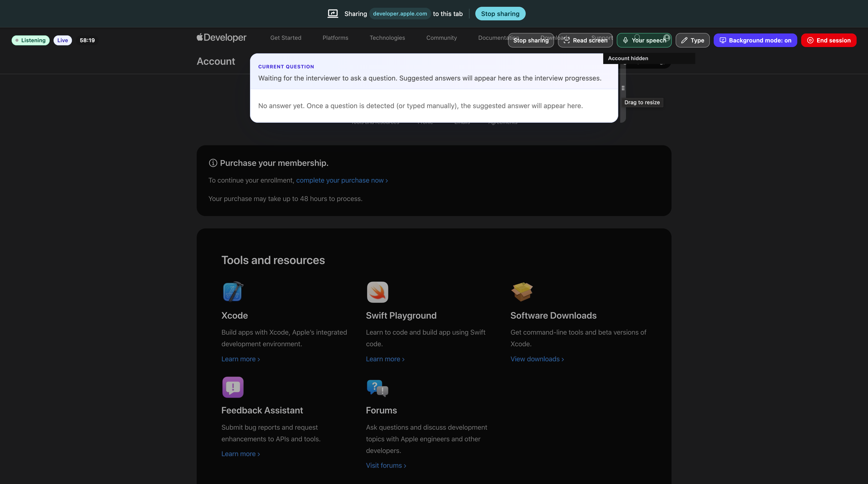
Task: Click the Swift Playground title text
Action: click(401, 315)
